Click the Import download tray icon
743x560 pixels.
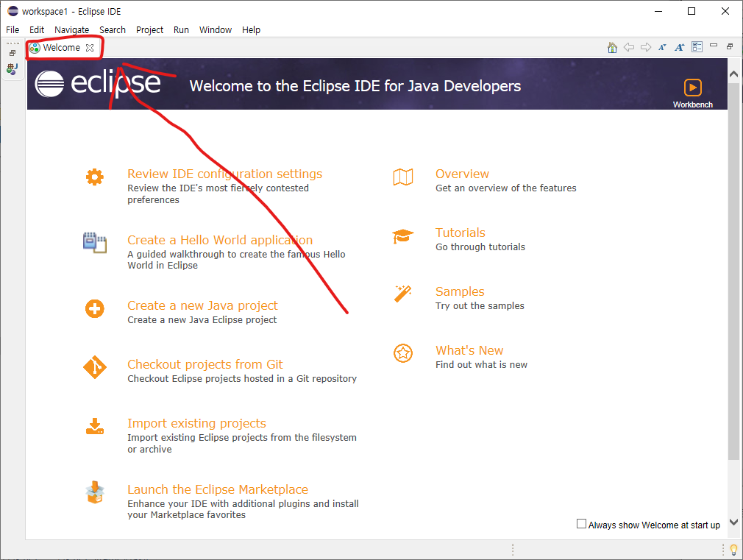pos(95,426)
